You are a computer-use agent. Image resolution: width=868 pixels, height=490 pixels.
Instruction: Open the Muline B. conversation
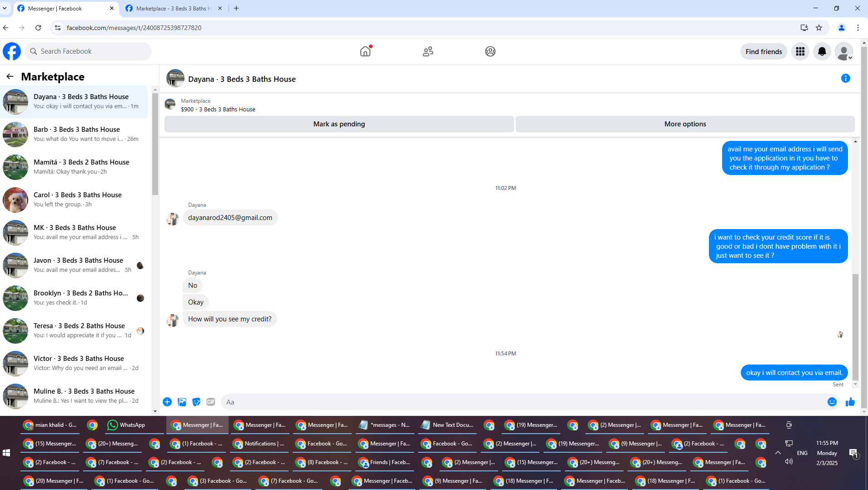point(74,396)
